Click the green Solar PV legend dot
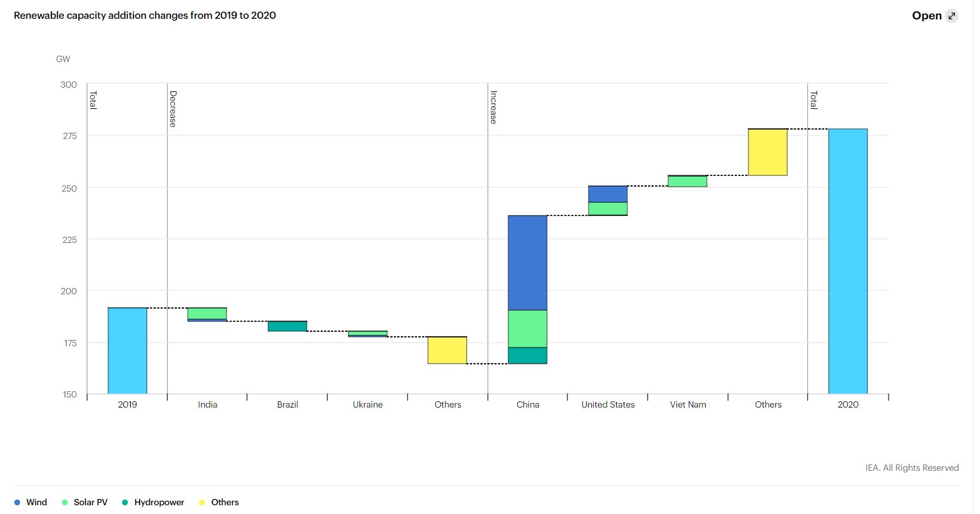 pyautogui.click(x=64, y=502)
